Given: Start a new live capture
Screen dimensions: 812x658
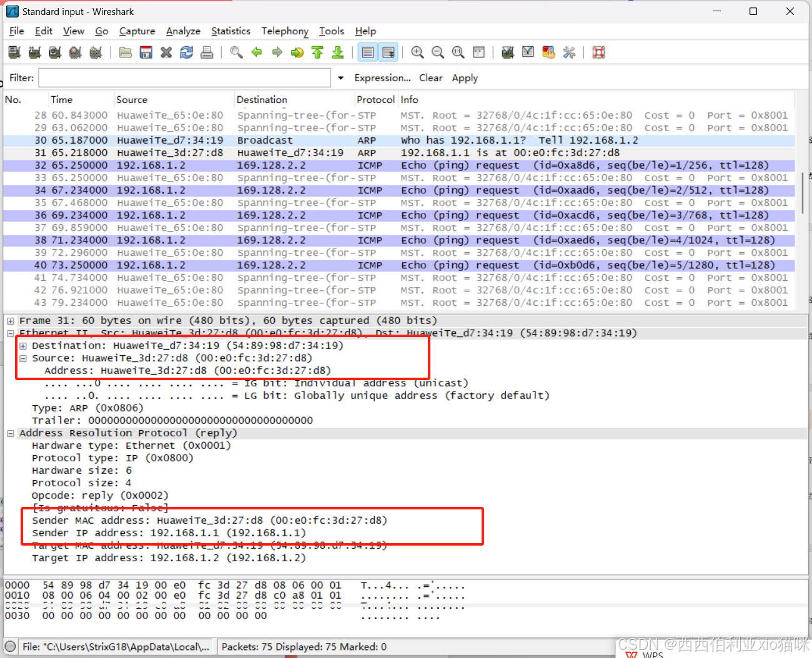Looking at the screenshot, I should point(55,52).
